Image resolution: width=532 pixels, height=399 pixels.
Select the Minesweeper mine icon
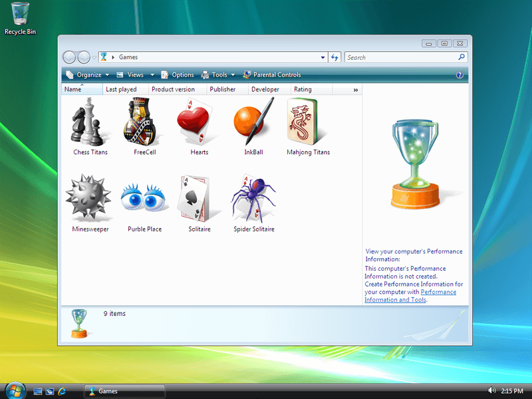pos(88,197)
